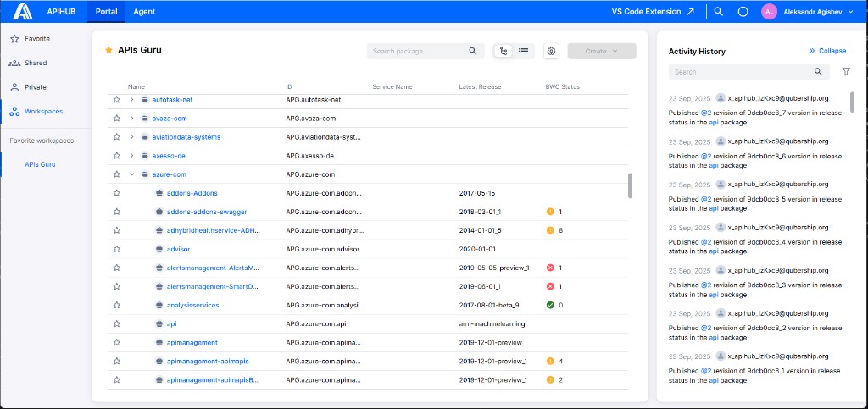Image resolution: width=868 pixels, height=409 pixels.
Task: Open the alertsmanagement-SmartD package link
Action: (x=213, y=286)
